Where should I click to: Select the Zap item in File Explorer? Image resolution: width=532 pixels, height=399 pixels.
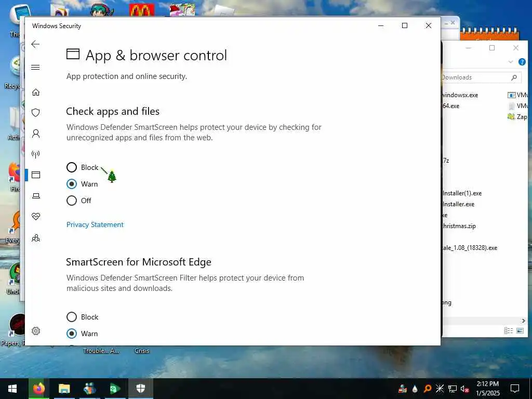click(x=517, y=117)
